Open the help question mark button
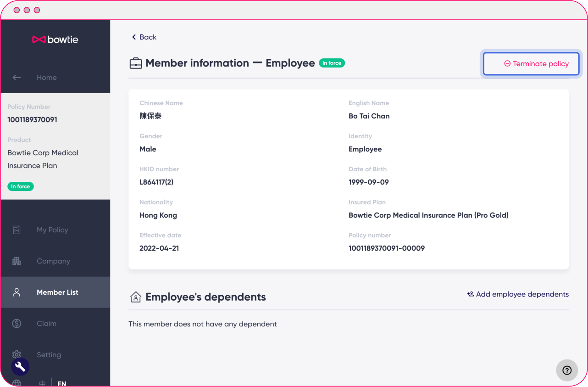The width and height of the screenshot is (588, 387). [x=567, y=370]
